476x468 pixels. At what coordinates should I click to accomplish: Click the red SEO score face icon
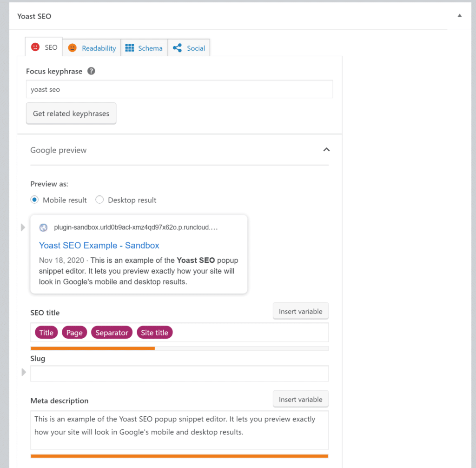[36, 47]
